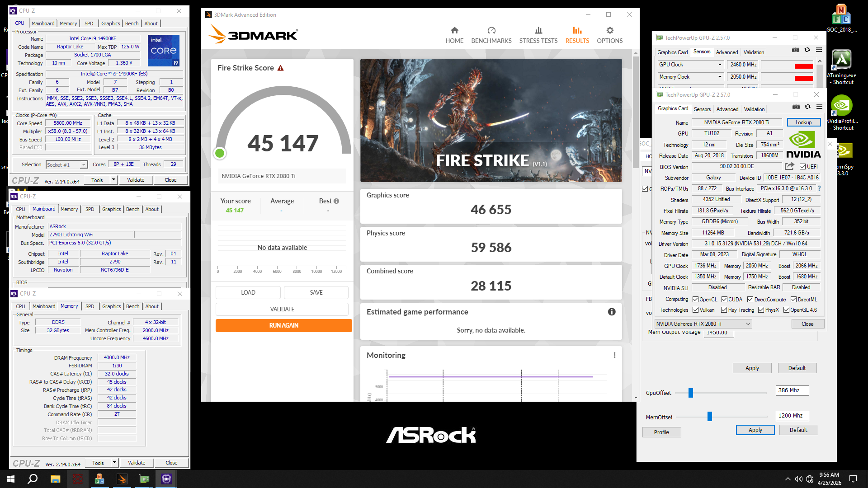Screen dimensions: 868x488
Task: Click refresh icon in GPU-Z Sensors window
Action: (x=807, y=50)
